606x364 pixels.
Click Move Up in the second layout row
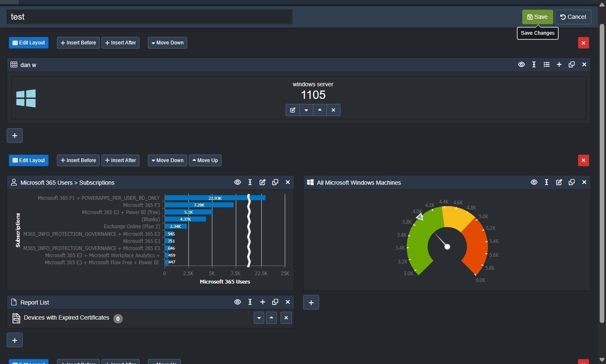pos(205,160)
